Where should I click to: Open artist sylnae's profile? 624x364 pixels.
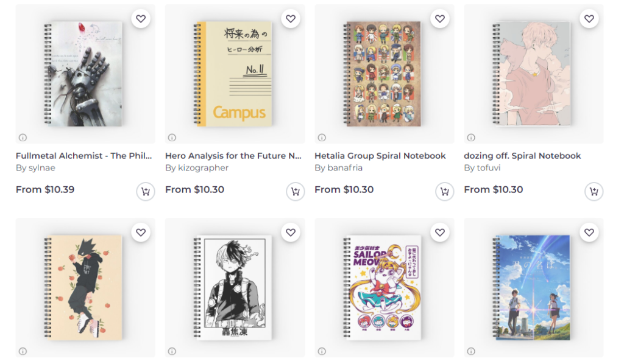pos(41,168)
